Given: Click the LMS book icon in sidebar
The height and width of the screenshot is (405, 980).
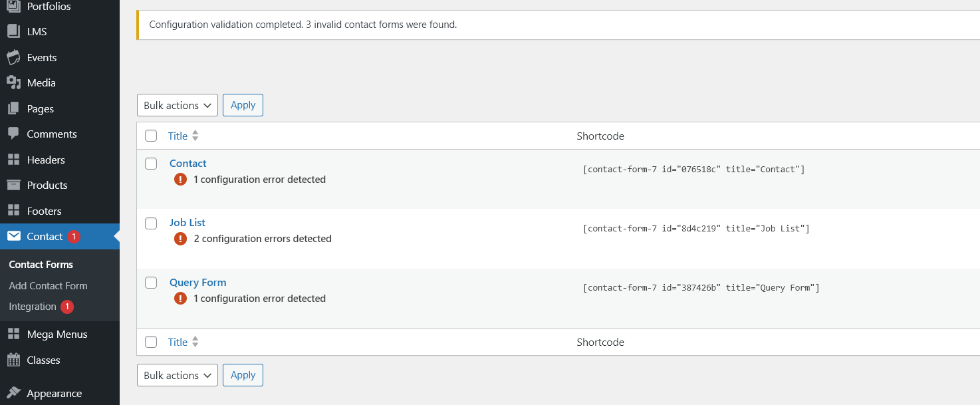Looking at the screenshot, I should click(13, 31).
